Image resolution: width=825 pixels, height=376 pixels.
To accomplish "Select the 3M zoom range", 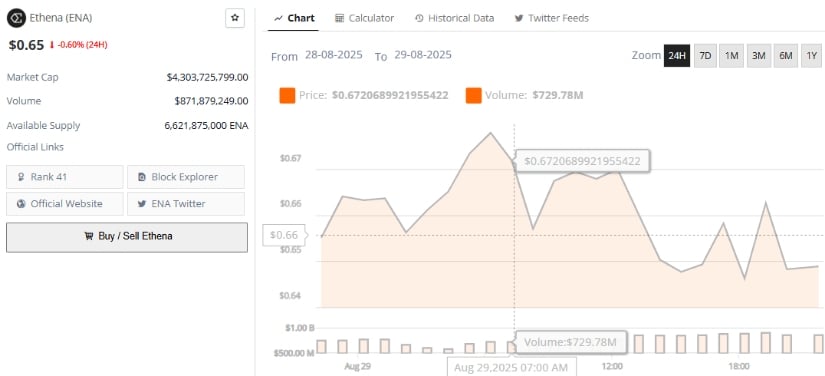I will pyautogui.click(x=758, y=56).
